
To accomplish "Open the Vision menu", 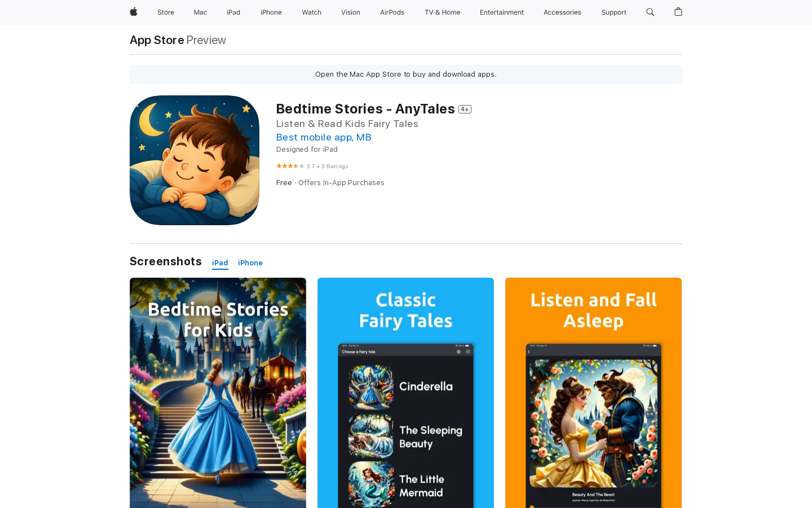I will click(x=351, y=12).
